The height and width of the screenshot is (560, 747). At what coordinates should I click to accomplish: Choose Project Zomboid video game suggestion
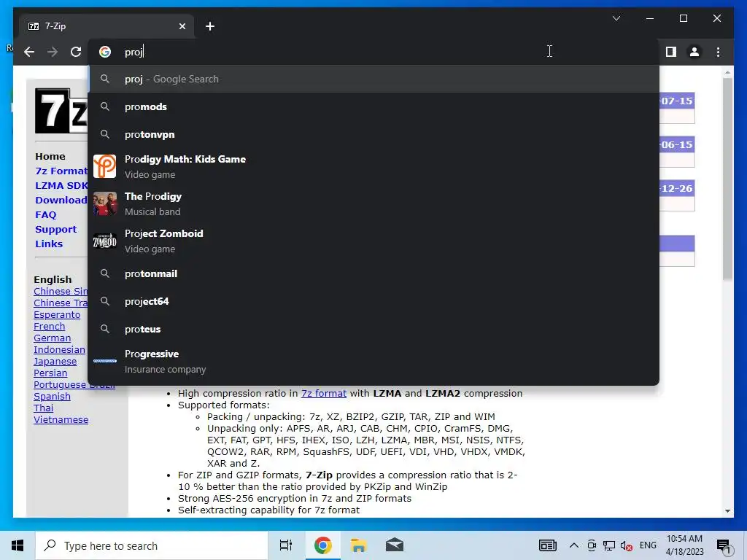[x=374, y=241]
